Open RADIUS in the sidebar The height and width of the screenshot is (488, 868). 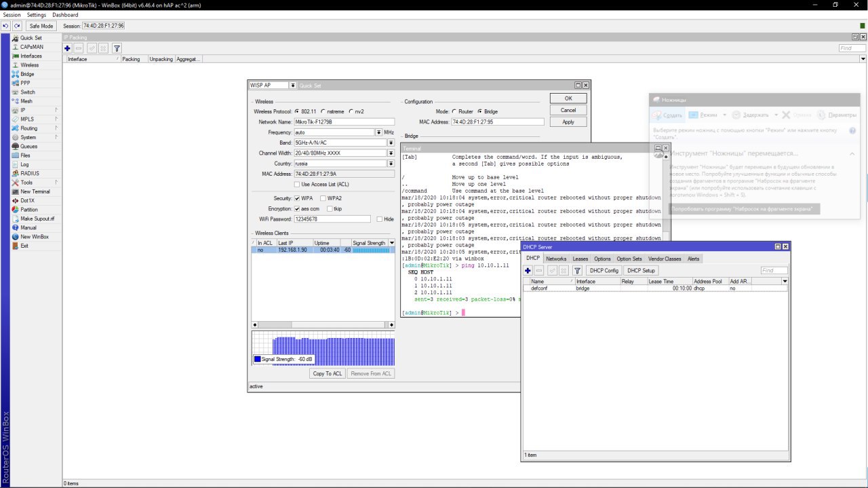point(29,173)
